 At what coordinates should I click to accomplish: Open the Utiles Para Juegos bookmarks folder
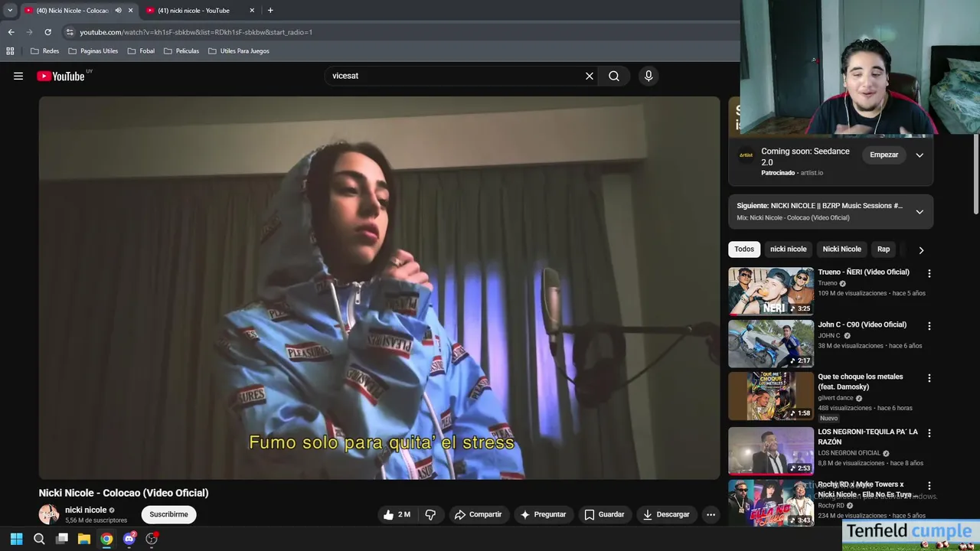pos(239,51)
